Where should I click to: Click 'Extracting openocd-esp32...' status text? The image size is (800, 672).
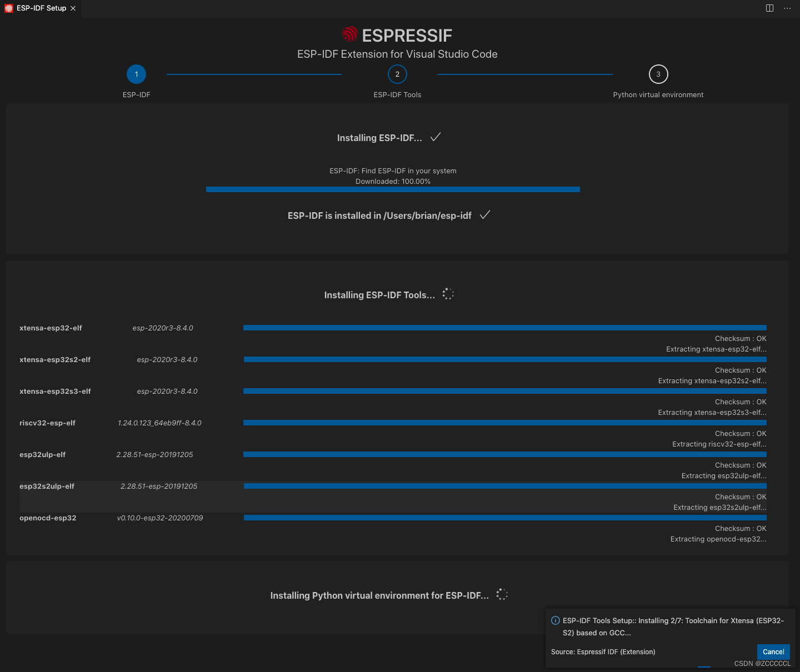click(718, 539)
